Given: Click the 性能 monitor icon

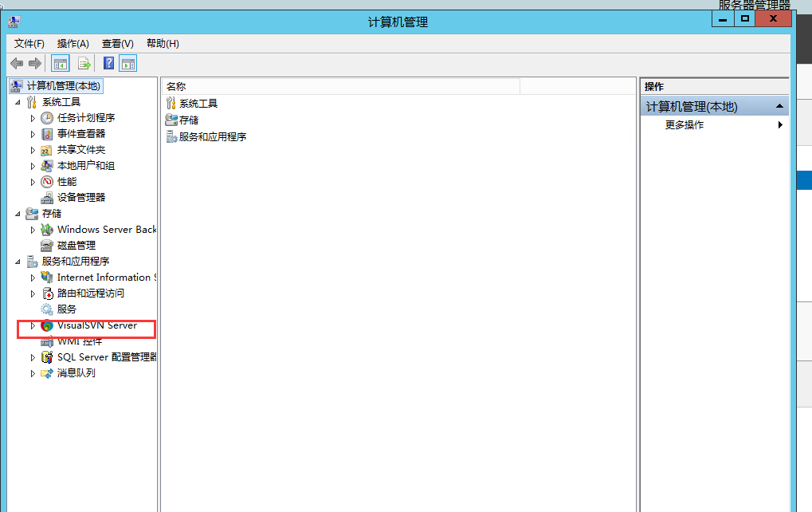Looking at the screenshot, I should pyautogui.click(x=47, y=181).
